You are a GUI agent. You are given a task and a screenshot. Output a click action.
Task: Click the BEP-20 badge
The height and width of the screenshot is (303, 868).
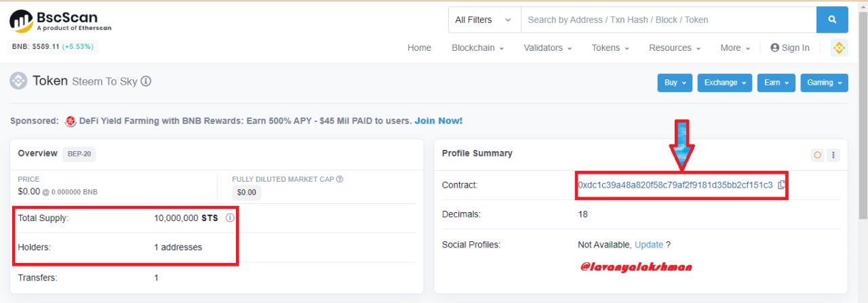click(x=79, y=154)
